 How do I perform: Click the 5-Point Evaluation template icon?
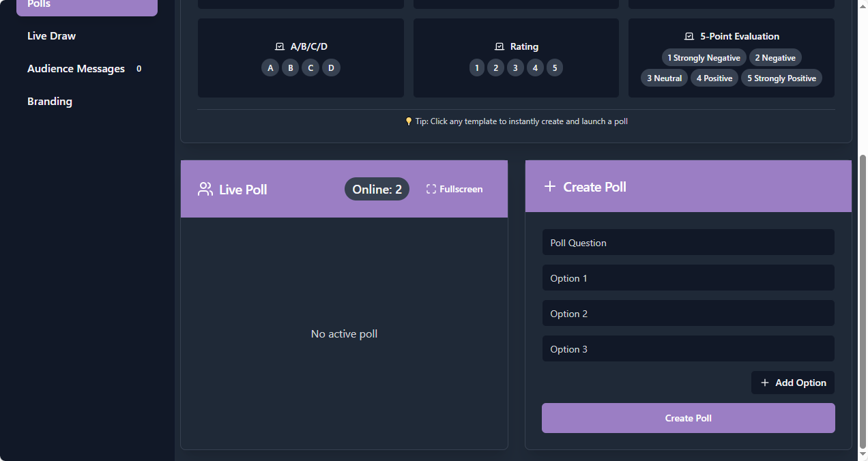coord(689,37)
